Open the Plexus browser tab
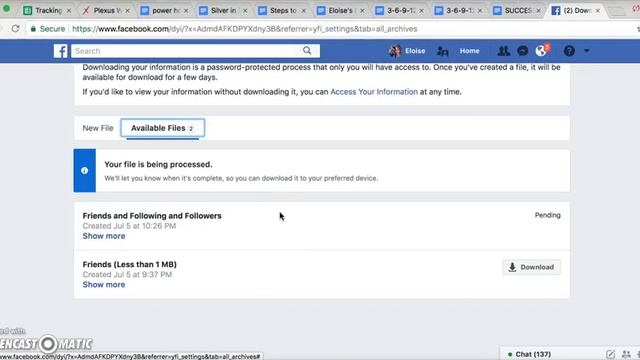The height and width of the screenshot is (360, 640). click(x=107, y=11)
